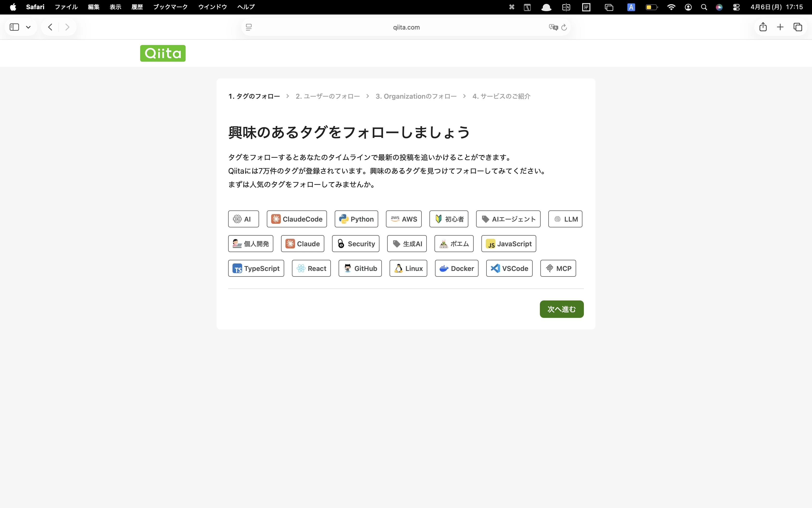Open the Wi-Fi menu
The height and width of the screenshot is (508, 812).
pos(671,7)
